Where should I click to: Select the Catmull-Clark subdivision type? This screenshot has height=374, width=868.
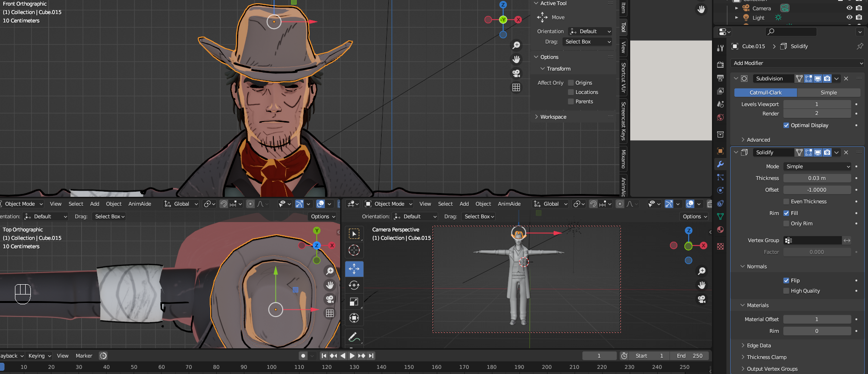(x=766, y=93)
